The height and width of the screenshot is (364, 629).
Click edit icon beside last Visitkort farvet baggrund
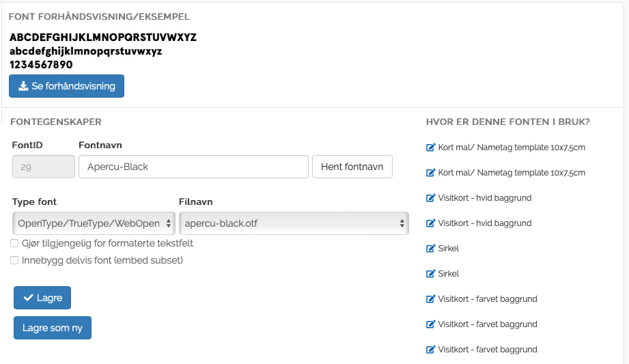pyautogui.click(x=430, y=350)
